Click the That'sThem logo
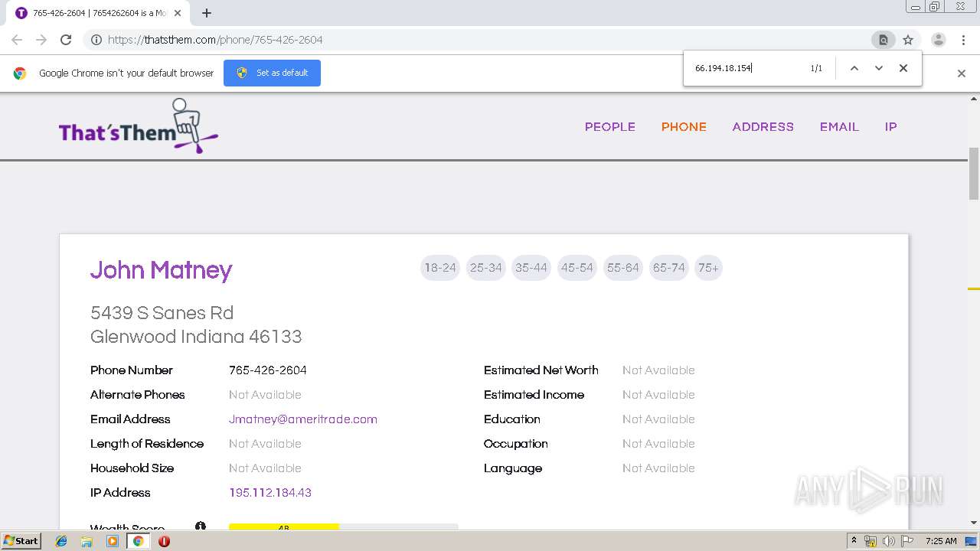The width and height of the screenshot is (980, 551). (139, 126)
